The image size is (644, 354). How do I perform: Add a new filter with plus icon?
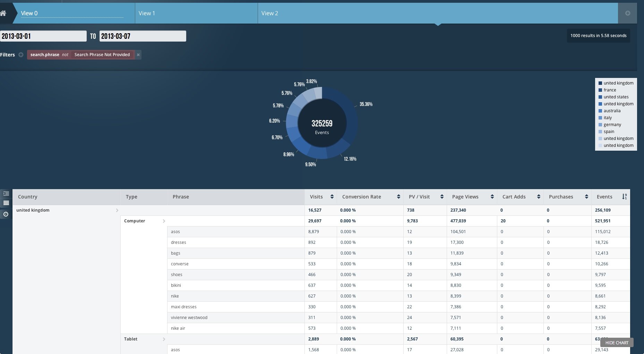21,55
